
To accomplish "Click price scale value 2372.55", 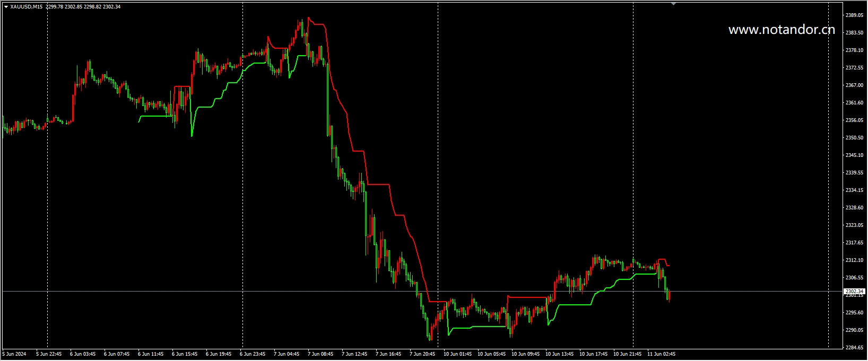I will tap(854, 68).
